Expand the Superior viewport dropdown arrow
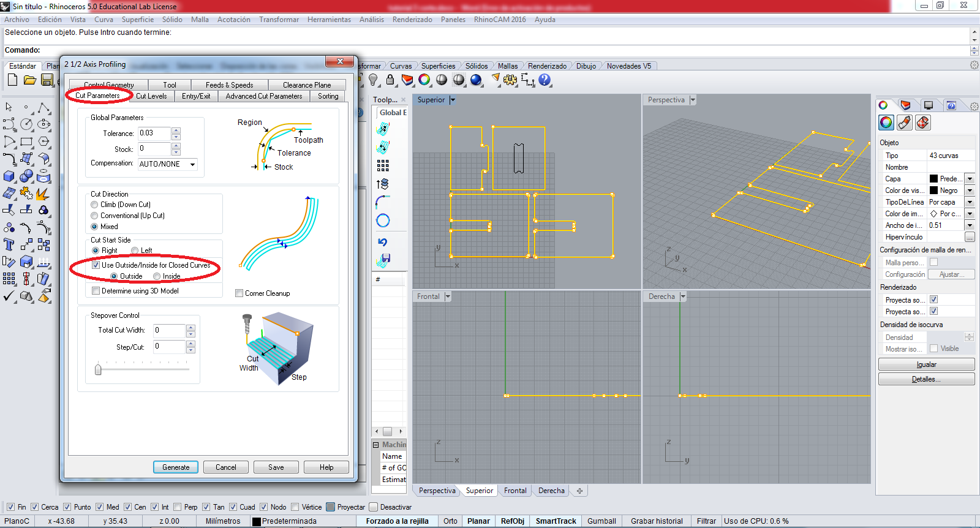The height and width of the screenshot is (528, 980). [x=453, y=100]
